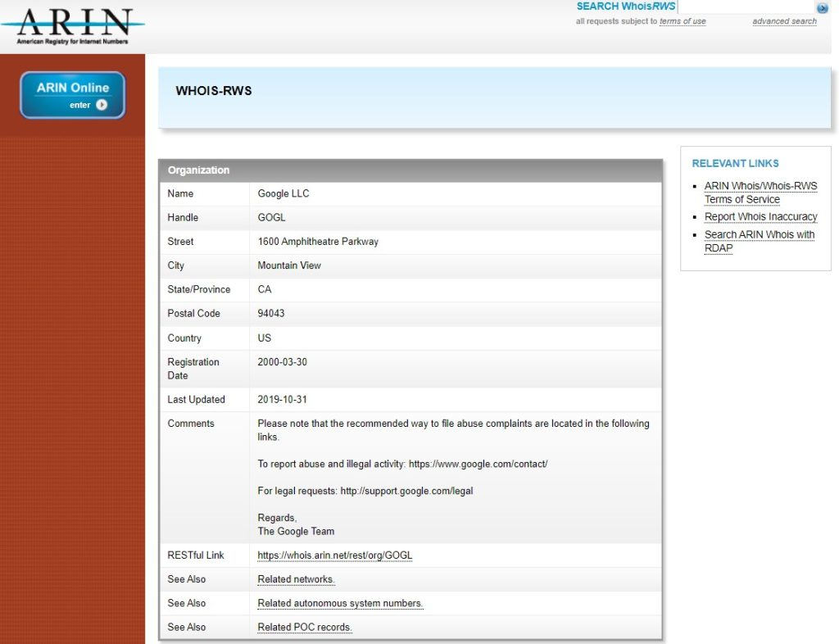Open Search ARIN Whois with RDAP link
Viewport: 839px width, 644px height.
760,241
